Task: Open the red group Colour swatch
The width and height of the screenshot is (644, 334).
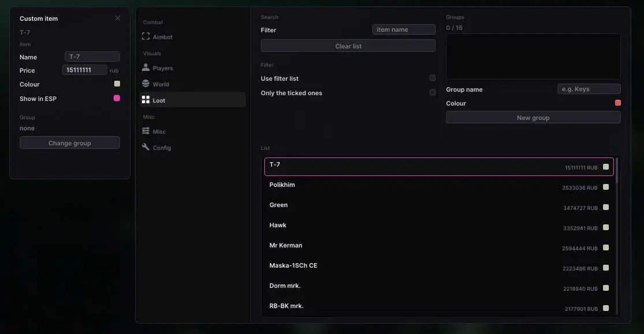Action: (x=617, y=103)
